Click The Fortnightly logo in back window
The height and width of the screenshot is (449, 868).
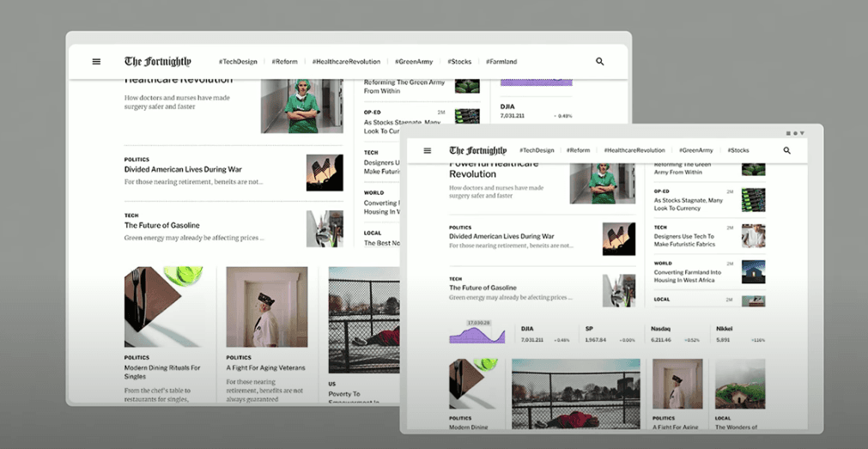tap(158, 62)
